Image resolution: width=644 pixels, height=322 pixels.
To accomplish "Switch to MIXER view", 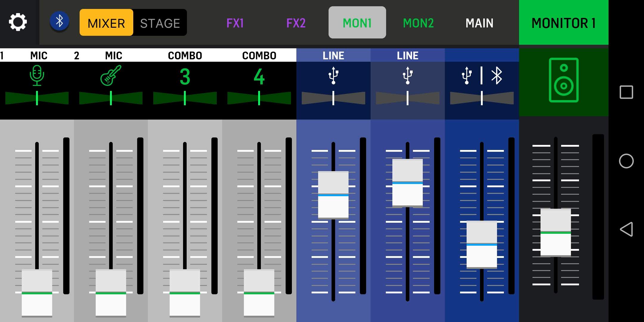I will point(106,23).
